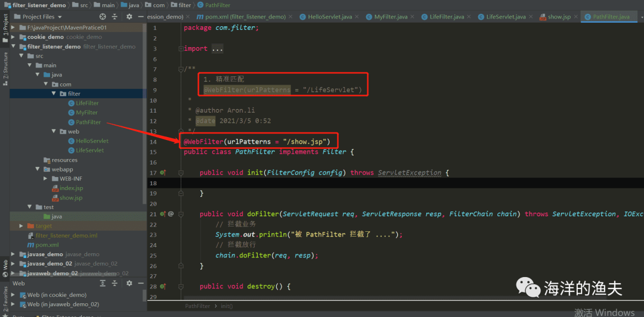This screenshot has height=317, width=644.
Task: Select MyFilter class in project tree
Action: click(82, 113)
